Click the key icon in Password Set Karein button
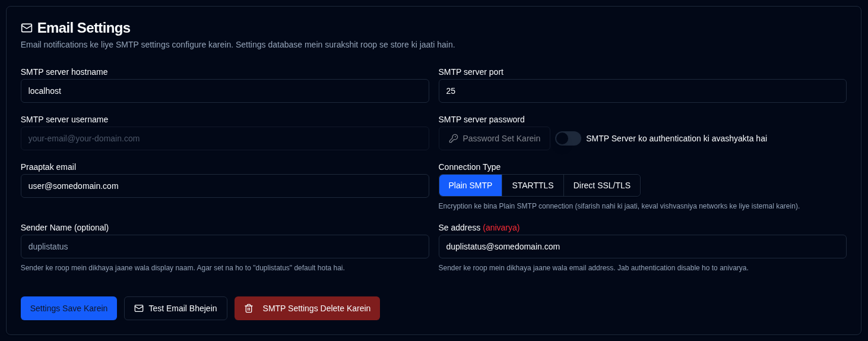Viewport: 868px width, 341px height. pyautogui.click(x=454, y=138)
